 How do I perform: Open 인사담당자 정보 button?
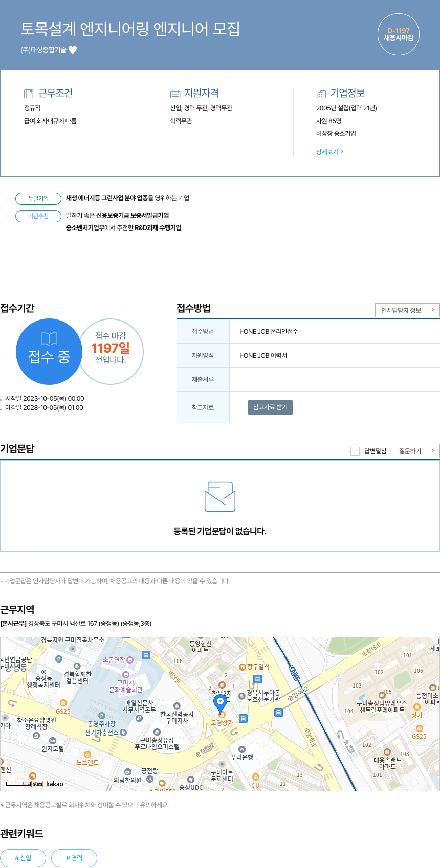[407, 310]
